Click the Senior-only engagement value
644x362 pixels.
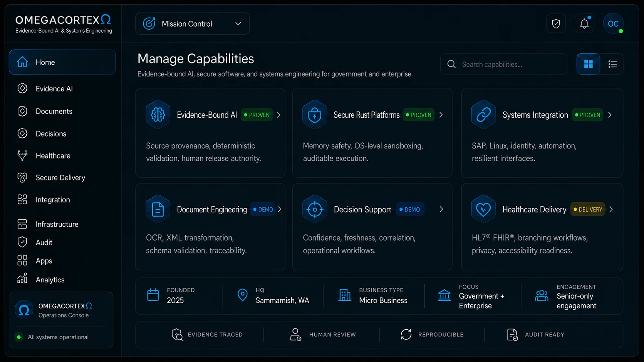point(577,301)
